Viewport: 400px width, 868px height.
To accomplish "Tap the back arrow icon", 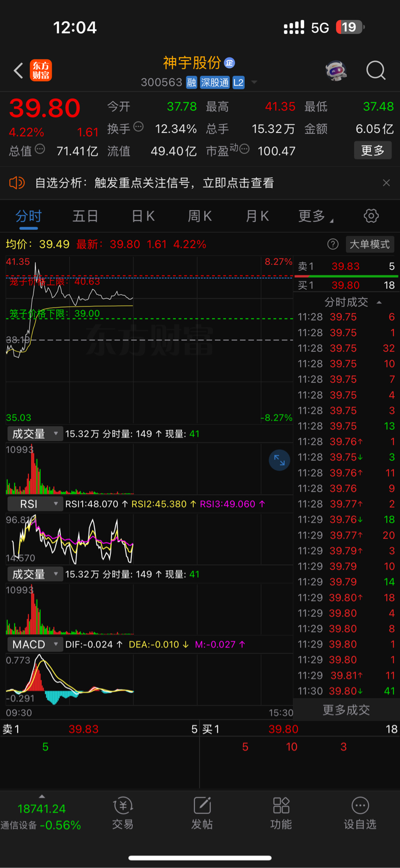I will [x=18, y=70].
